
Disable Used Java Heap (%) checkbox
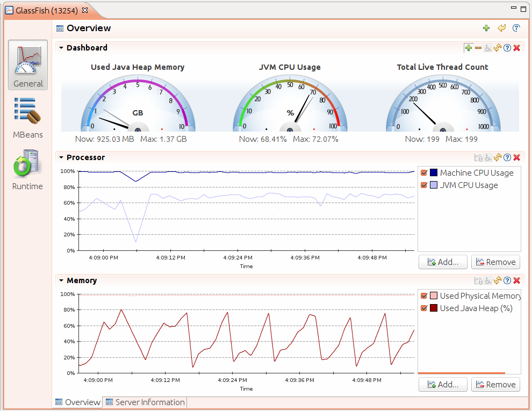(424, 308)
